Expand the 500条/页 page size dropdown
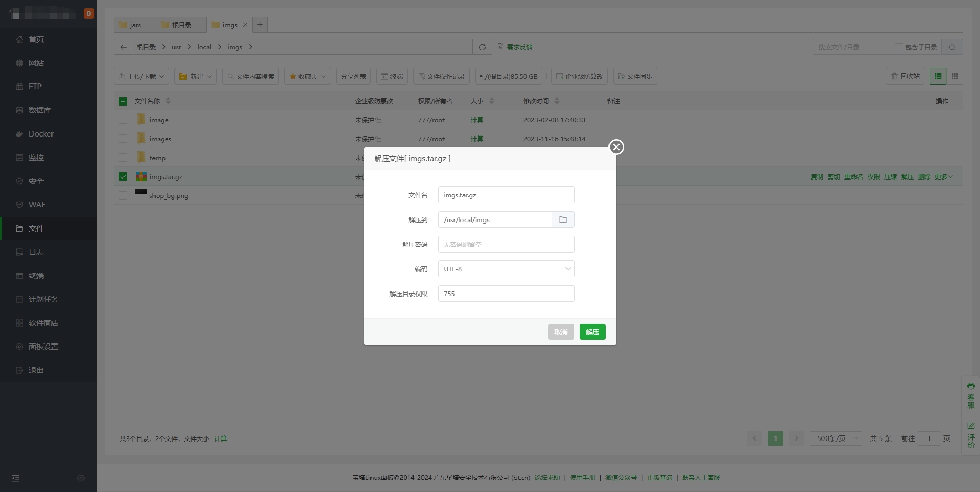 835,438
